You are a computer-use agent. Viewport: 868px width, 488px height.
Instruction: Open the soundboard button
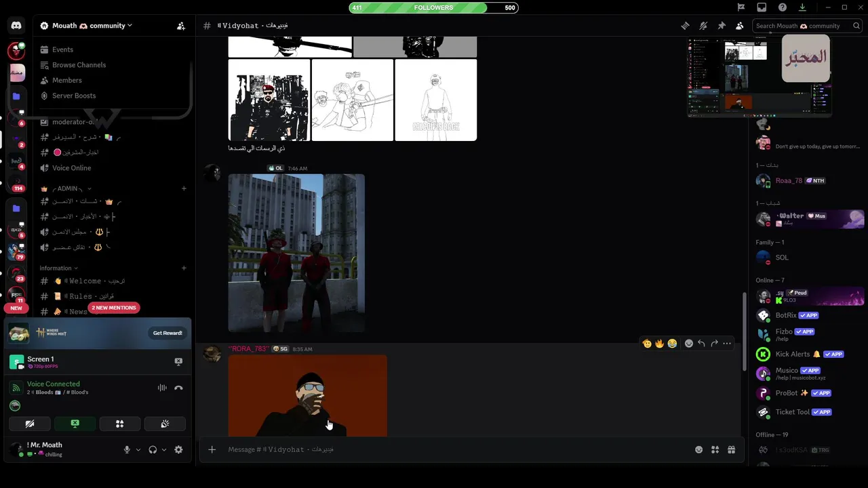pos(165,424)
